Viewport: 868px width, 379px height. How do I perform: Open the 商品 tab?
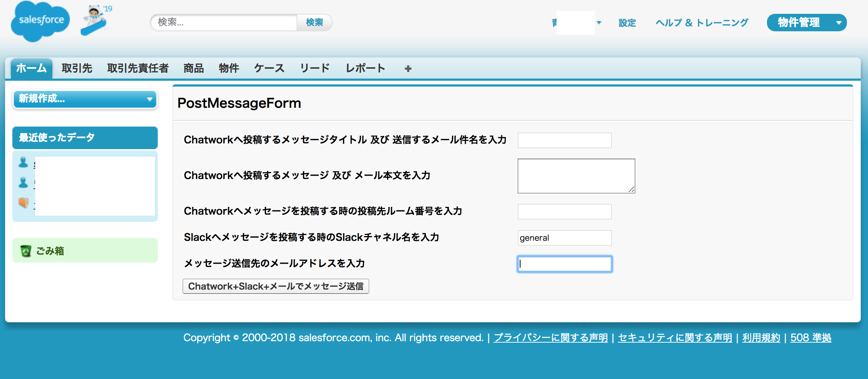pyautogui.click(x=193, y=68)
